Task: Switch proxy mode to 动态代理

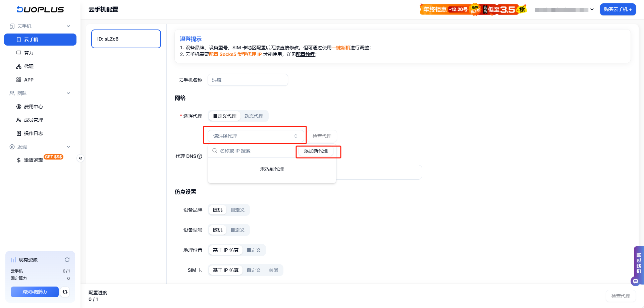Action: (254, 116)
